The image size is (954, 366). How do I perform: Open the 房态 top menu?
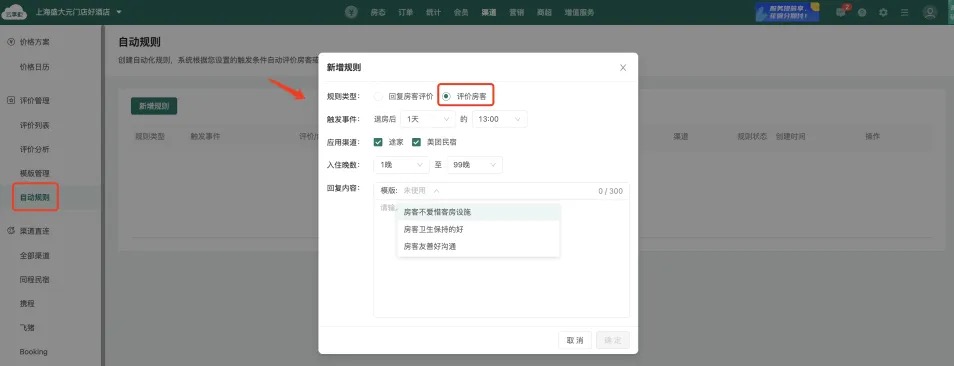click(x=378, y=12)
